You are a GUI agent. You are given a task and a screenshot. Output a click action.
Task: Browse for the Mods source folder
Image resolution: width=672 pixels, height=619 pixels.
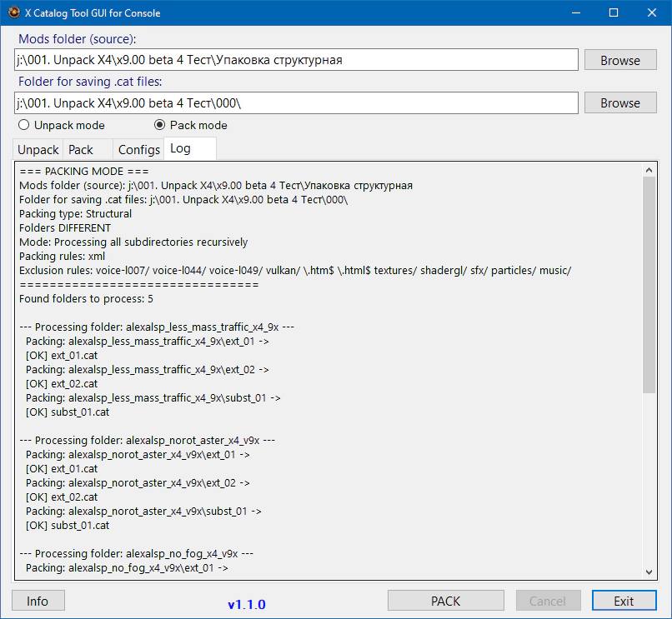[x=620, y=60]
